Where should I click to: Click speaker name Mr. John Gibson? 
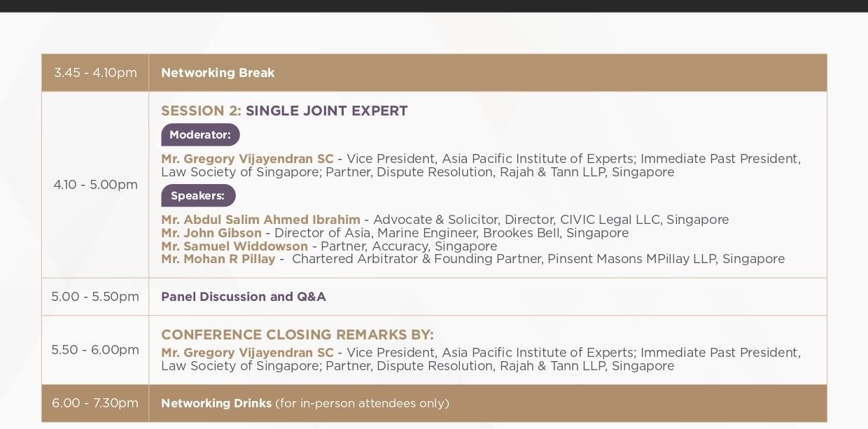(x=211, y=233)
